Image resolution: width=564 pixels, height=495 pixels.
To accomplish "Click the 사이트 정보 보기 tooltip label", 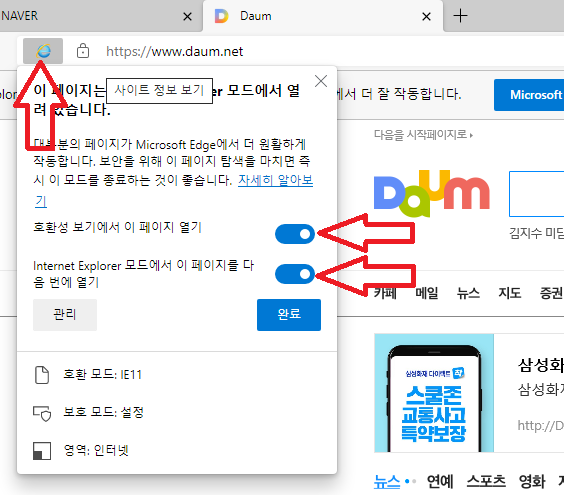I will pos(159,90).
